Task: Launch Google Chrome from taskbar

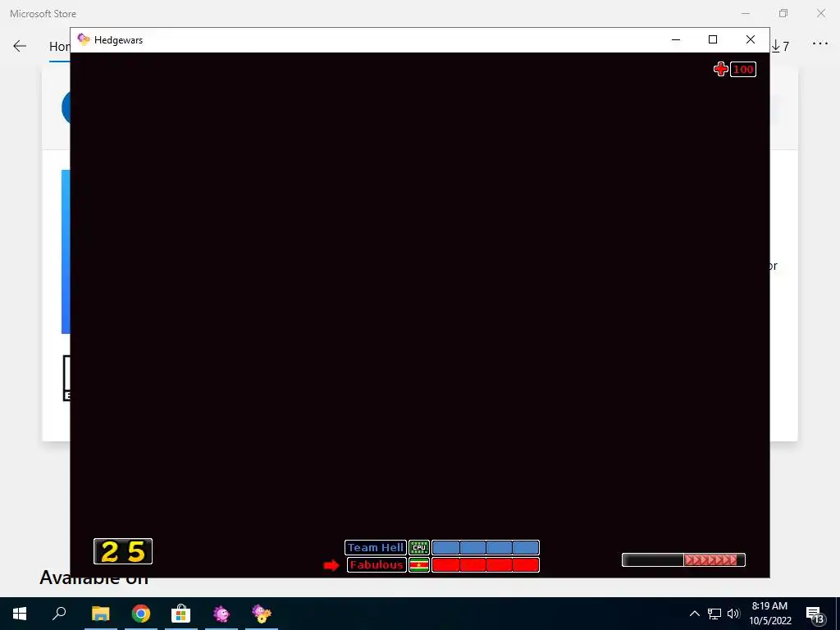Action: [141, 614]
